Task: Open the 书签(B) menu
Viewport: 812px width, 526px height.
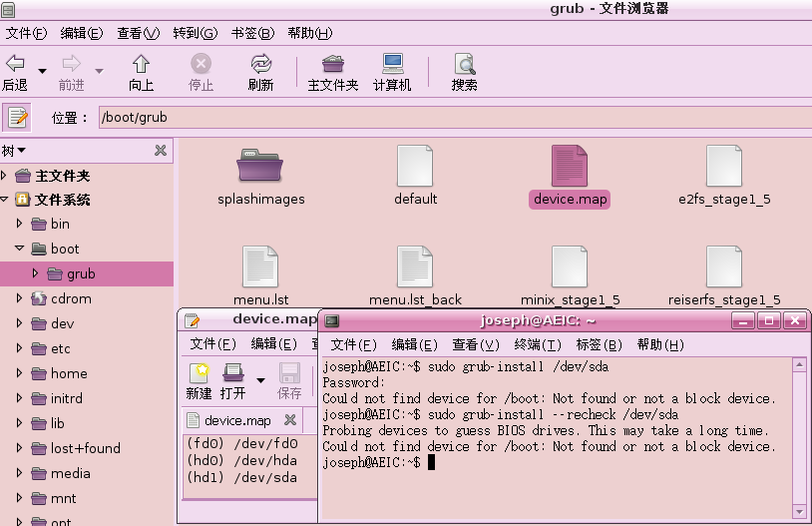Action: [252, 33]
